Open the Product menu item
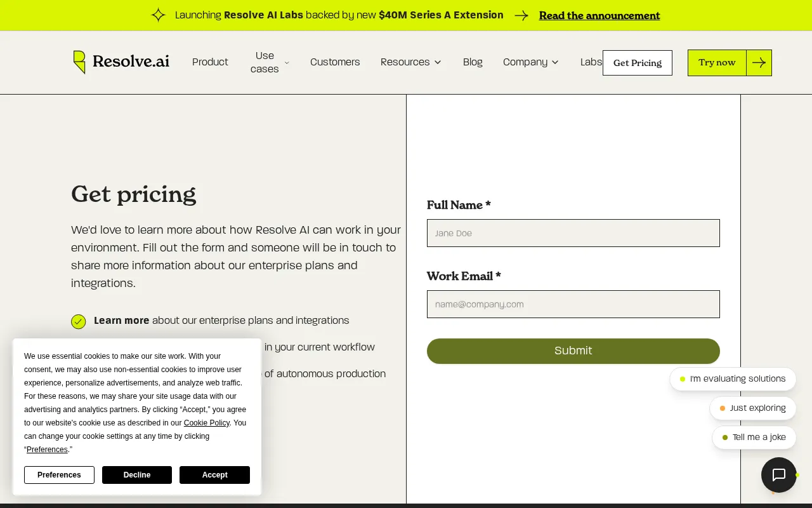812x508 pixels. [210, 62]
